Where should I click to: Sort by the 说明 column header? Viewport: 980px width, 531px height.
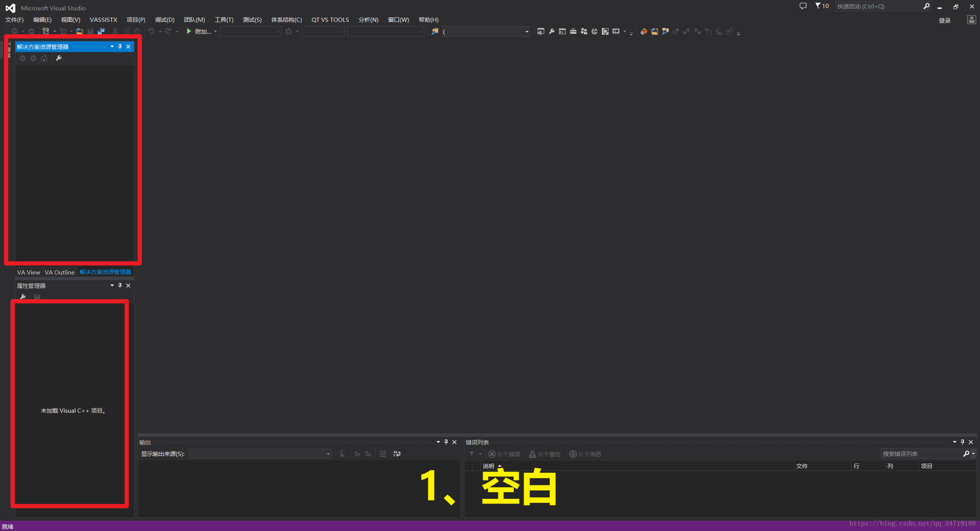488,466
